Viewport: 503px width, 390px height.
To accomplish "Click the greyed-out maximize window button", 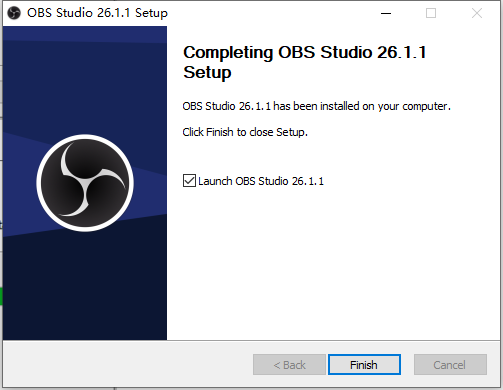I will click(431, 13).
